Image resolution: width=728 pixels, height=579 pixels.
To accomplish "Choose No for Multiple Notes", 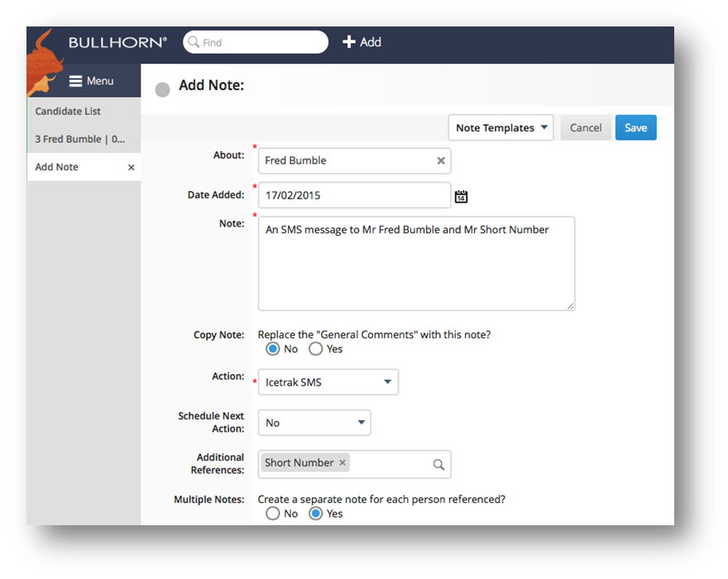I will (272, 514).
